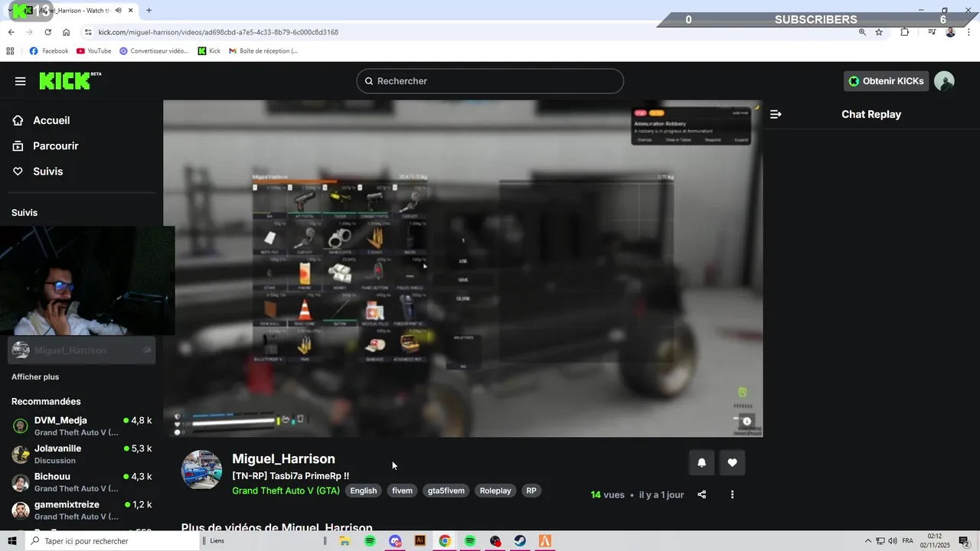This screenshot has width=980, height=551.
Task: Go back in the browser
Action: pos(11,32)
